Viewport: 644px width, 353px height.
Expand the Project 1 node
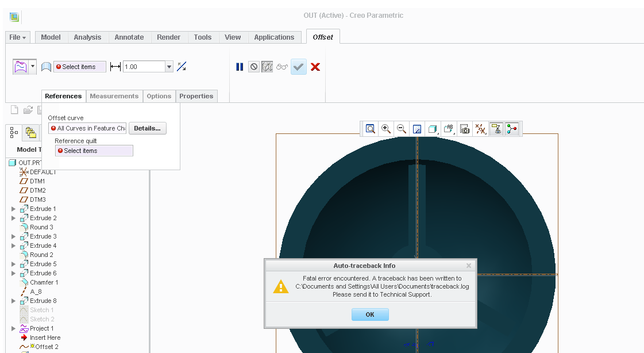(14, 328)
